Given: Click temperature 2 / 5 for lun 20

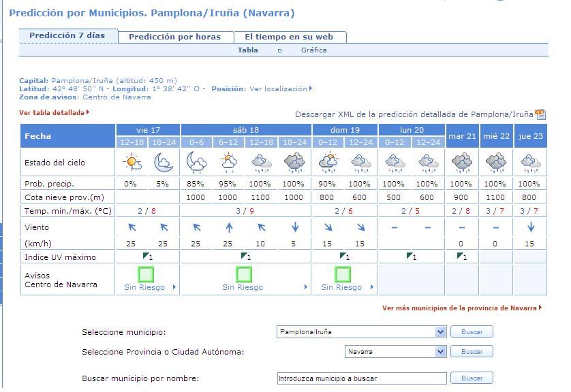Looking at the screenshot, I should click(x=410, y=211).
